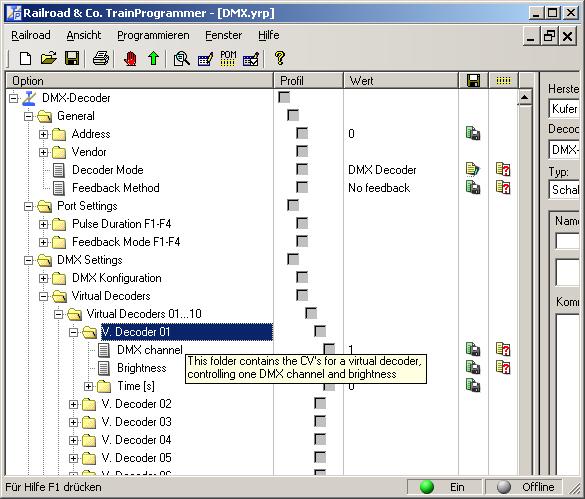Toggle Profil checkbox for DMX Konfiguration row
The image size is (585, 499).
302,277
